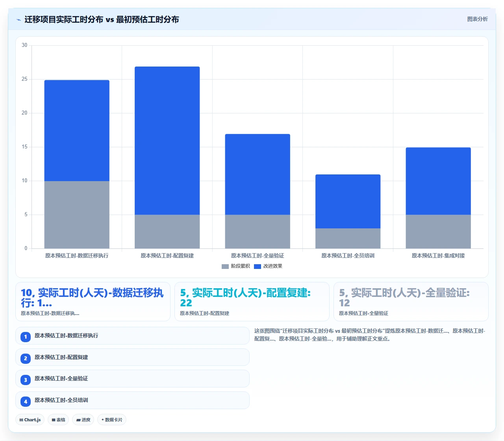Click the grey bar segment for 全量验证
This screenshot has height=441, width=504.
(x=258, y=232)
